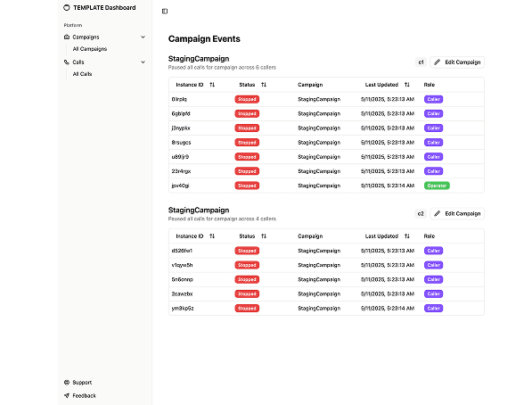Viewport: 532px width, 405px height.
Task: Click Stopped badge in d526fw1 row
Action: [247, 251]
